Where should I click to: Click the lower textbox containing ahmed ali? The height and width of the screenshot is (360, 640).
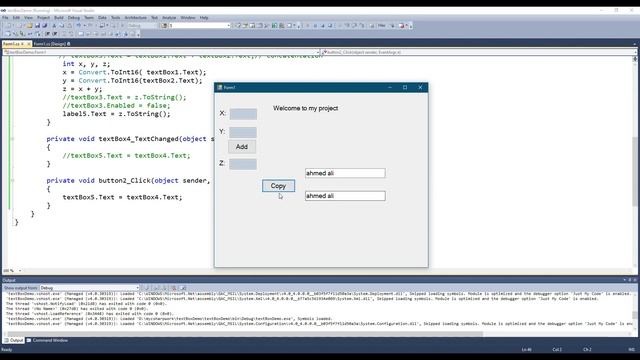tap(345, 196)
